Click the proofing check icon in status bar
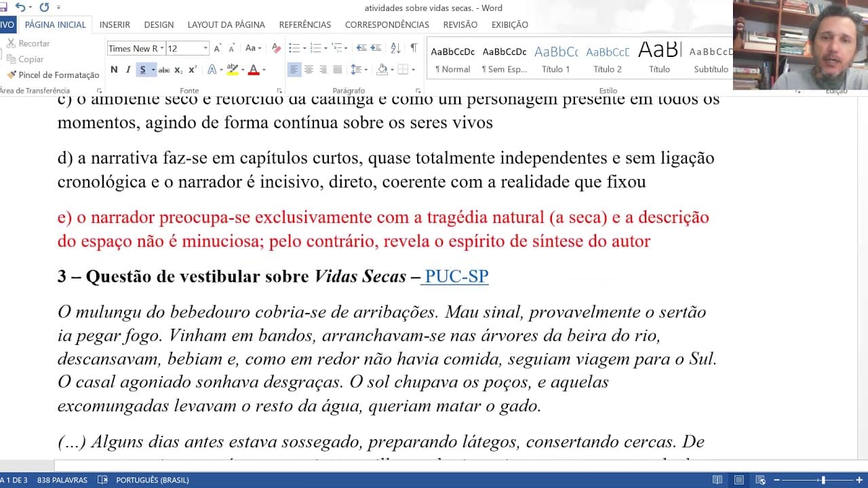The image size is (868, 488). click(102, 480)
